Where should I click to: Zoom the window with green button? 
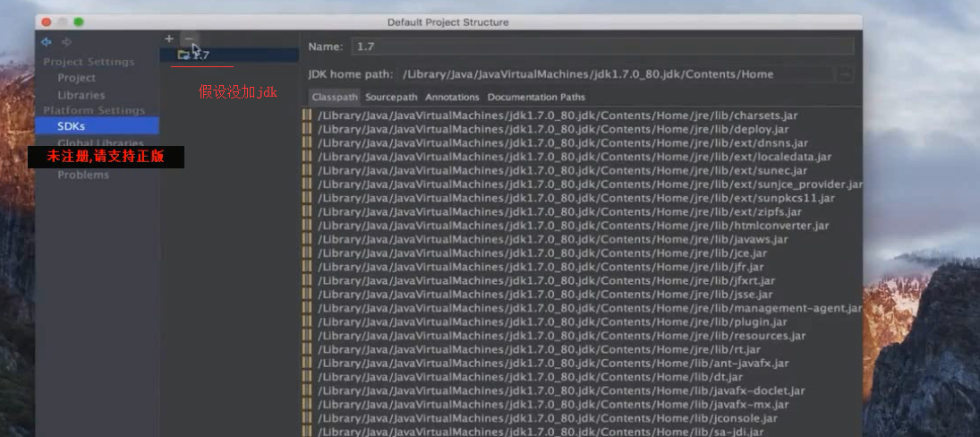pyautogui.click(x=79, y=21)
